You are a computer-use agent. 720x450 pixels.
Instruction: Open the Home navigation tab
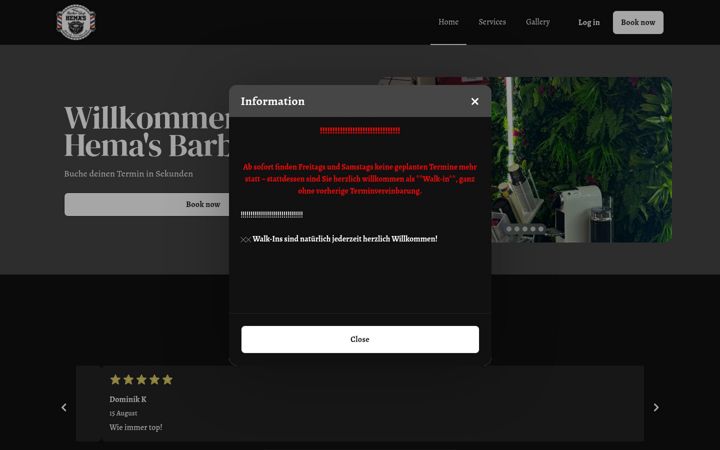[448, 22]
